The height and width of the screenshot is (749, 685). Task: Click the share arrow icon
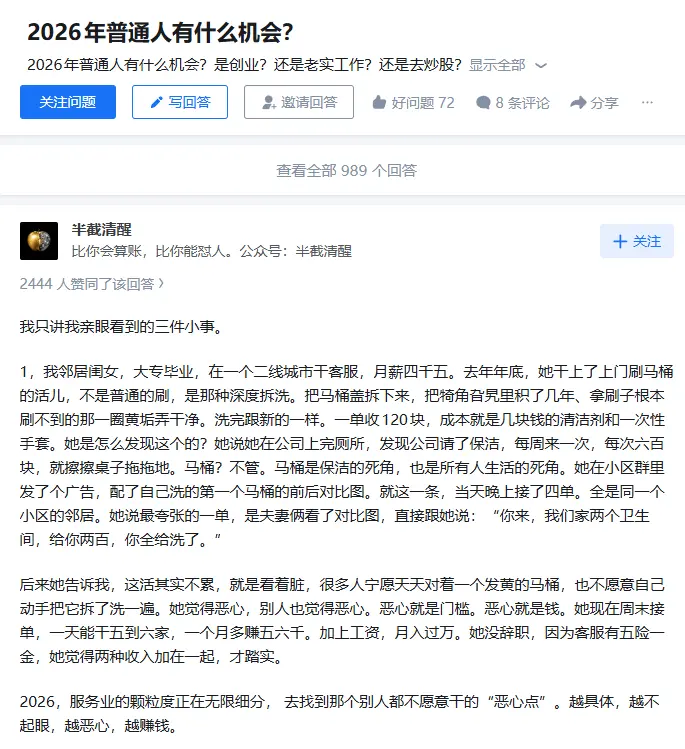pos(578,102)
